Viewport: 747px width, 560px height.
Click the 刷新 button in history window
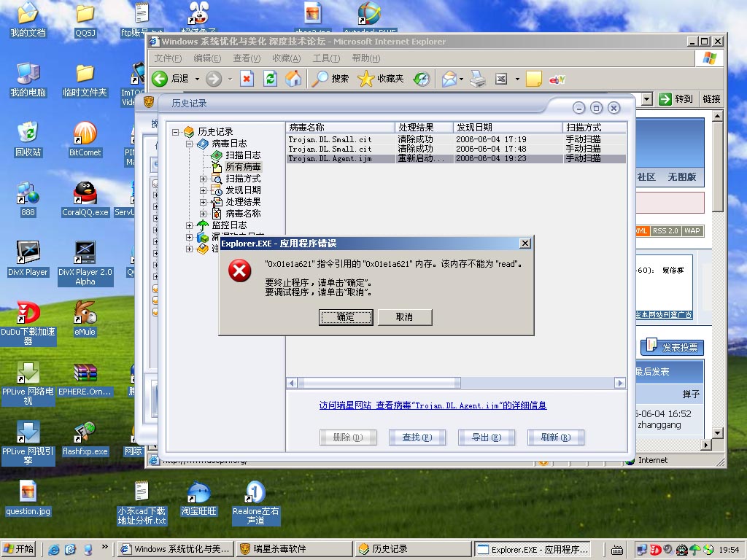coord(555,437)
